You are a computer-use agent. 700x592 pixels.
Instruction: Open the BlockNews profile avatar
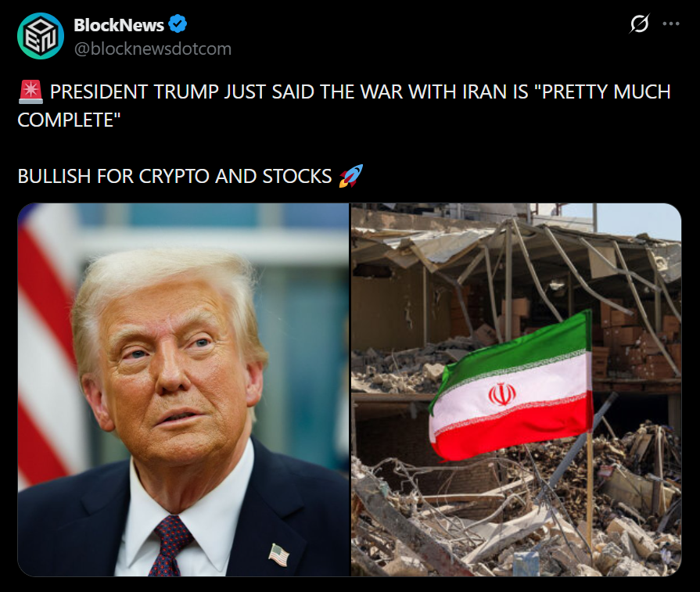41,36
